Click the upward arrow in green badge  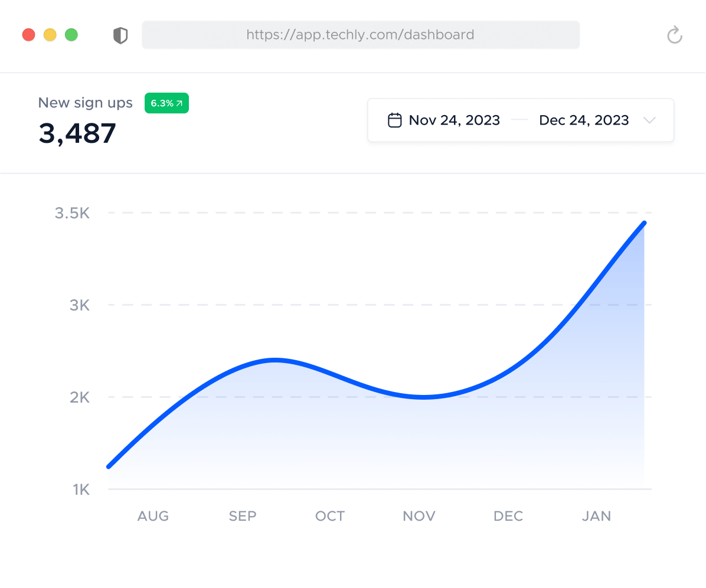(x=179, y=102)
